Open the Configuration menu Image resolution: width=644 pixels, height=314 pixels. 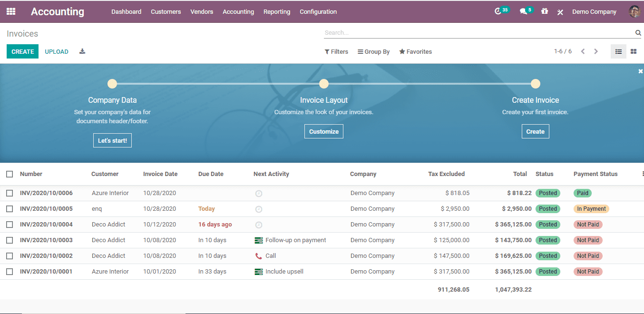pyautogui.click(x=318, y=11)
